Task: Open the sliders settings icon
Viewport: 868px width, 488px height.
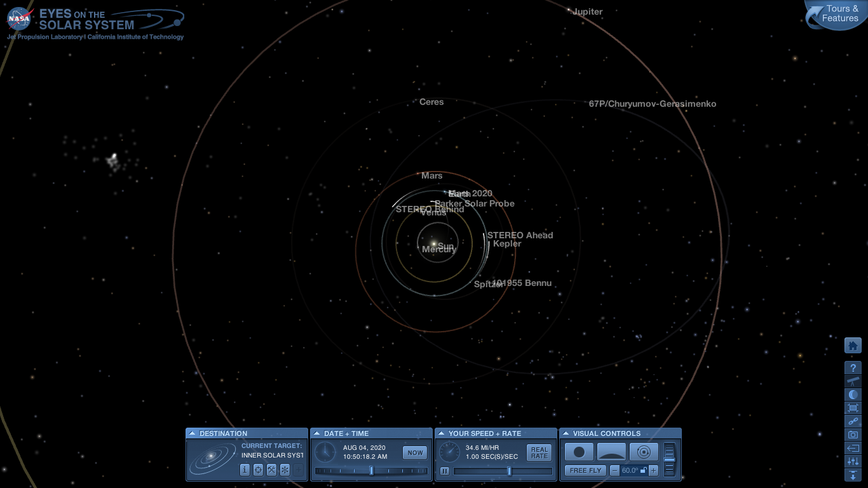Action: (x=853, y=461)
